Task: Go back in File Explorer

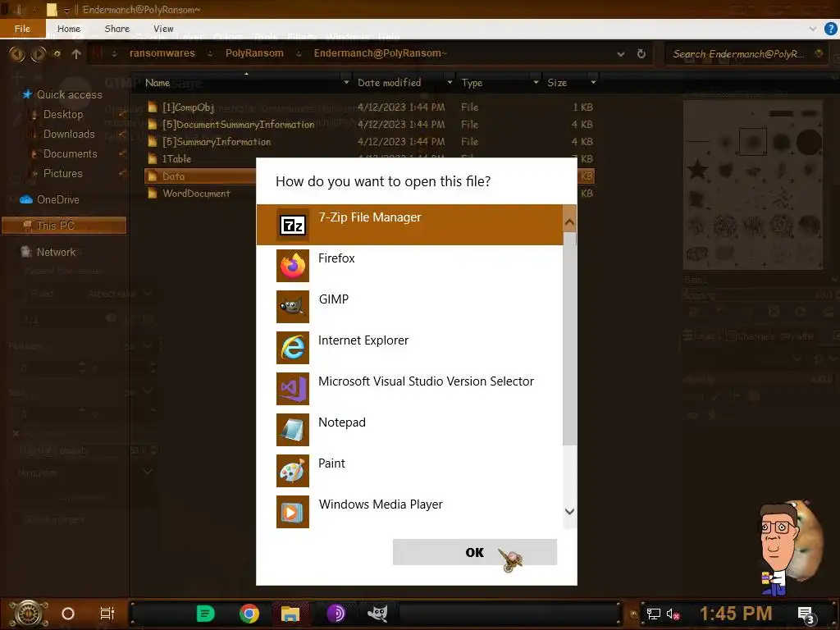Action: pos(17,53)
